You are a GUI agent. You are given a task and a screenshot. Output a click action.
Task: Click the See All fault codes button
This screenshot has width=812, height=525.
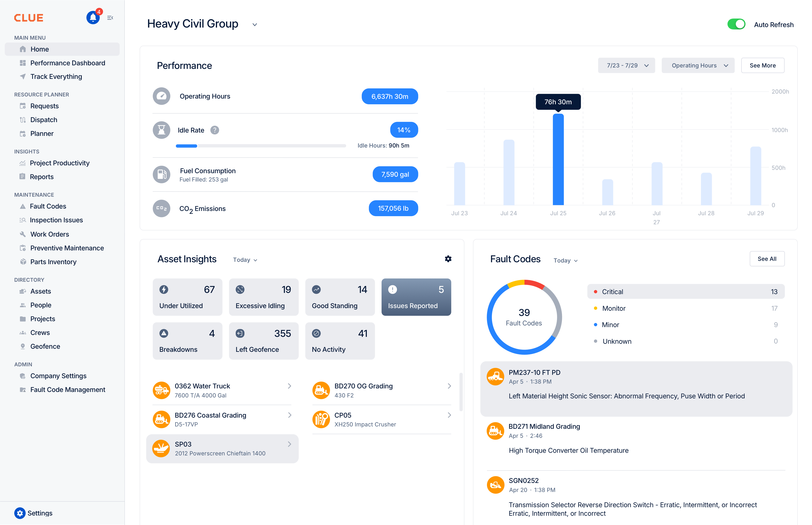coord(767,259)
